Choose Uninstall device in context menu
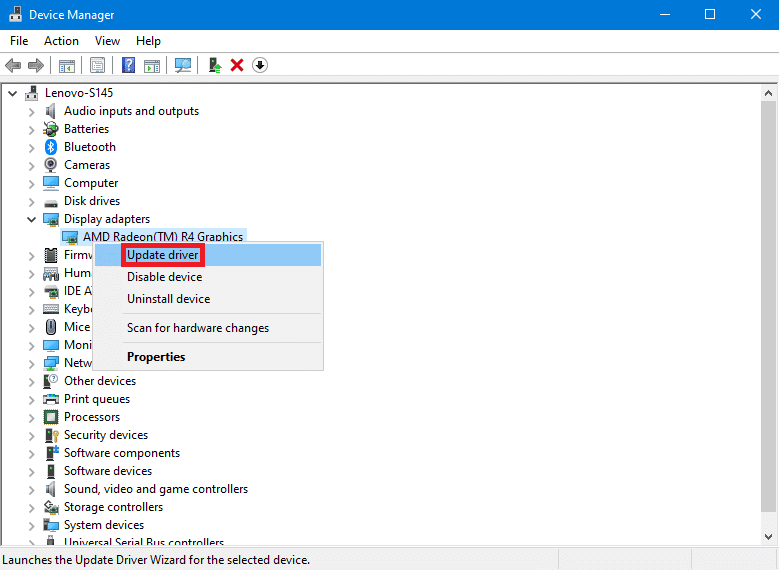 tap(208, 299)
